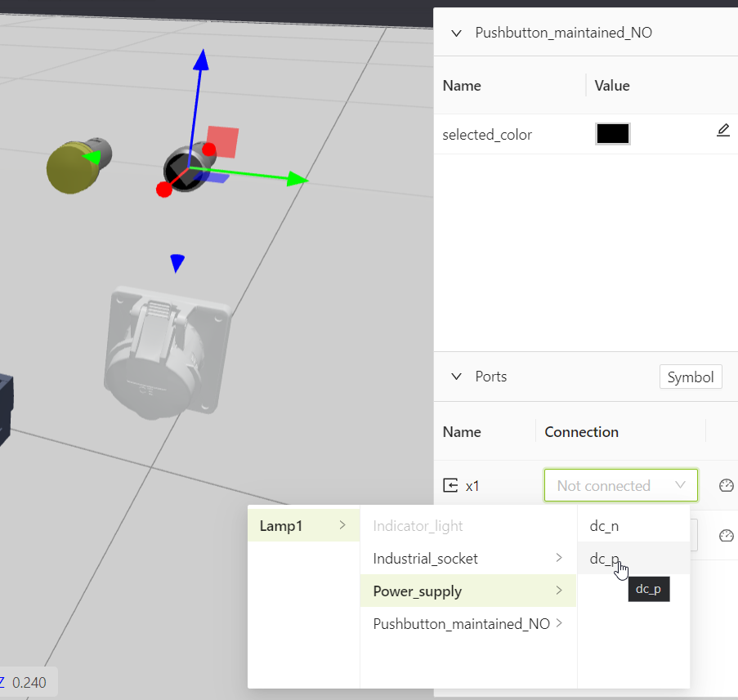Screen dimensions: 738x700
Task: Collapse the Ports section
Action: click(x=456, y=377)
